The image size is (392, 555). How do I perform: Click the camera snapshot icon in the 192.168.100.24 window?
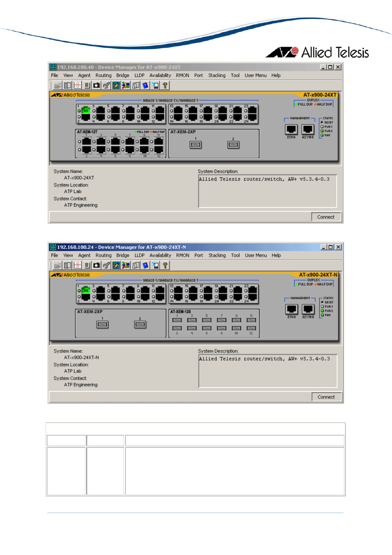coord(97,266)
